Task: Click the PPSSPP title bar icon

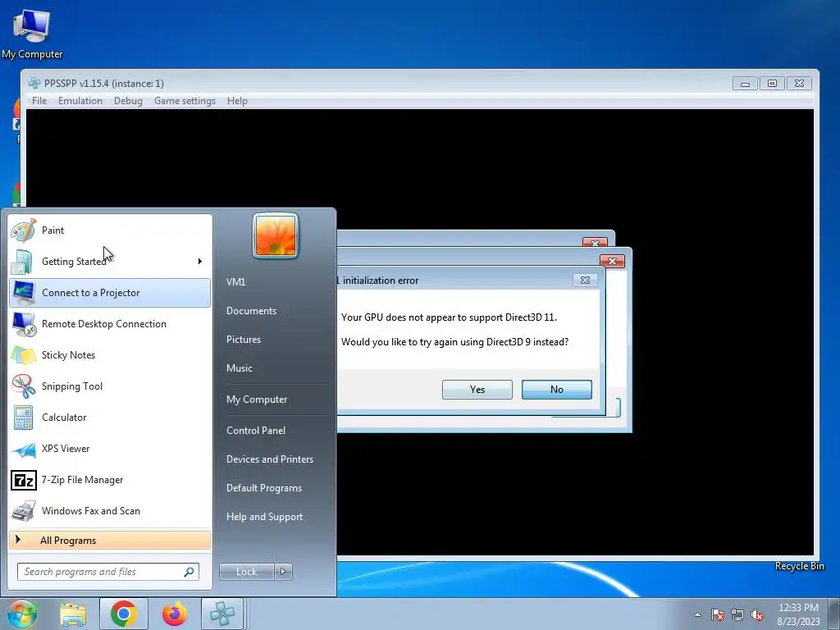Action: coord(34,83)
